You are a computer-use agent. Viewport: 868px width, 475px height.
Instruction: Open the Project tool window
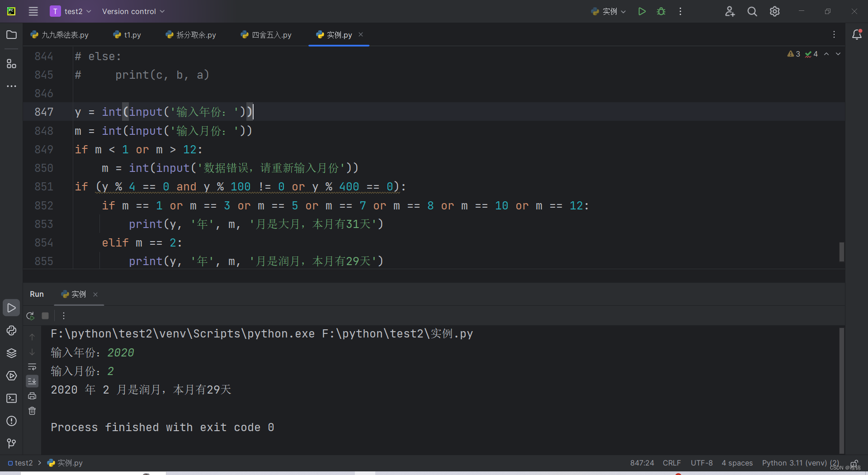11,34
